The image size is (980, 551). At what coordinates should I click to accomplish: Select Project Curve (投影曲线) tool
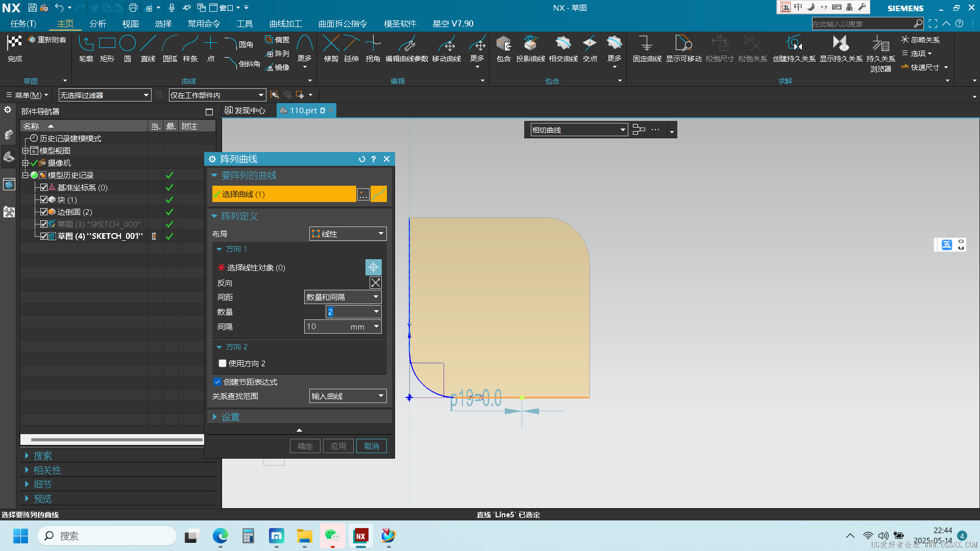pyautogui.click(x=531, y=49)
